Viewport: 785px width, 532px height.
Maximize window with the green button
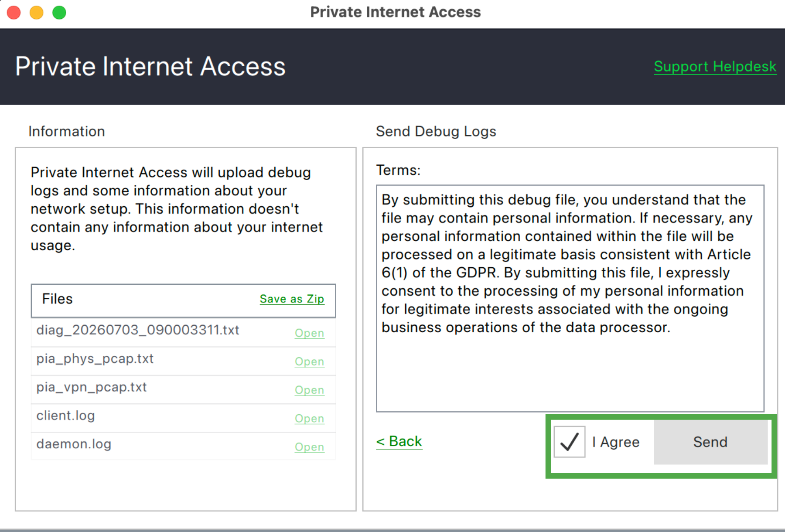point(59,13)
